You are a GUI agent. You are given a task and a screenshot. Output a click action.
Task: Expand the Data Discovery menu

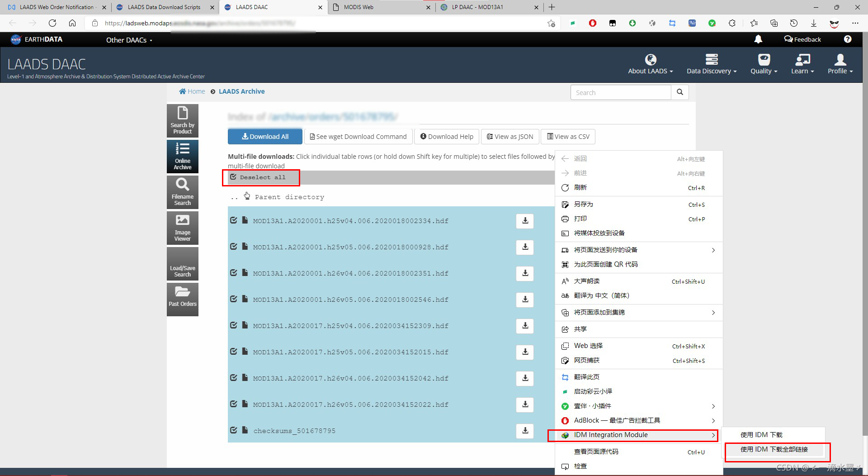point(712,64)
